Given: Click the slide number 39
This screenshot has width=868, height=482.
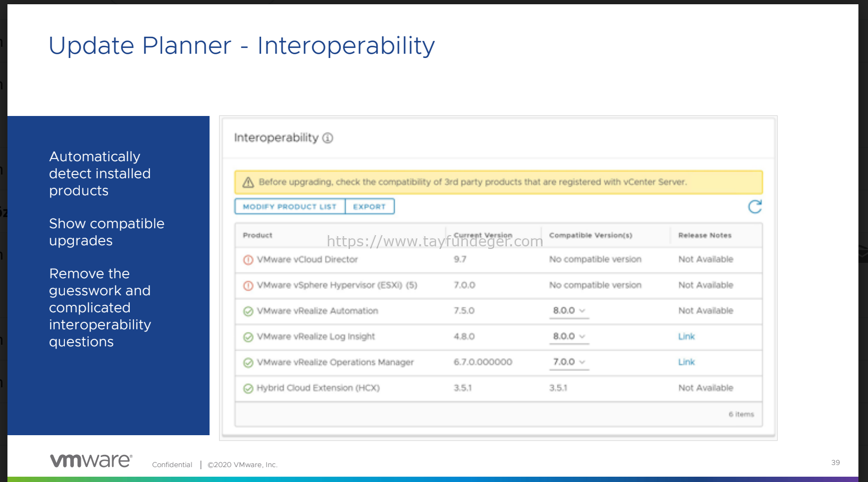Looking at the screenshot, I should click(836, 462).
